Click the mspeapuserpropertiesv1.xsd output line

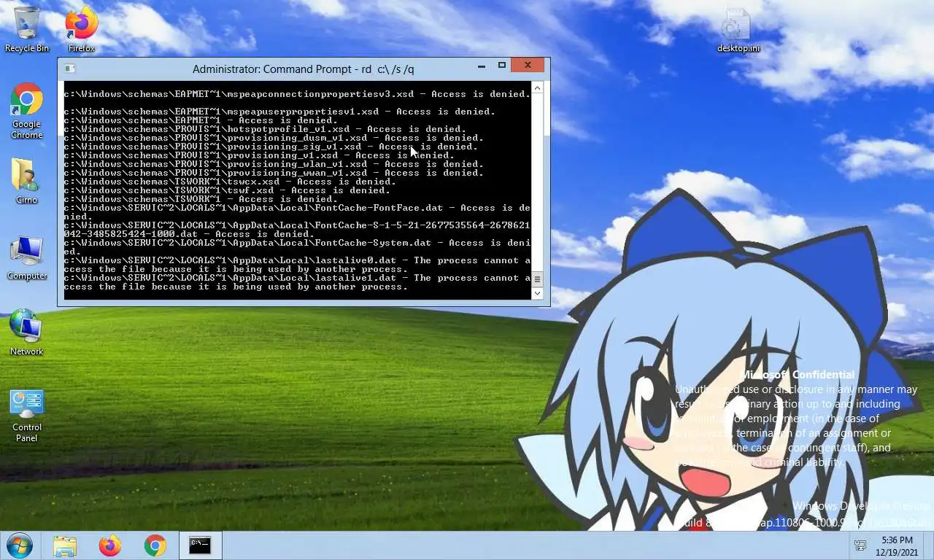click(279, 112)
